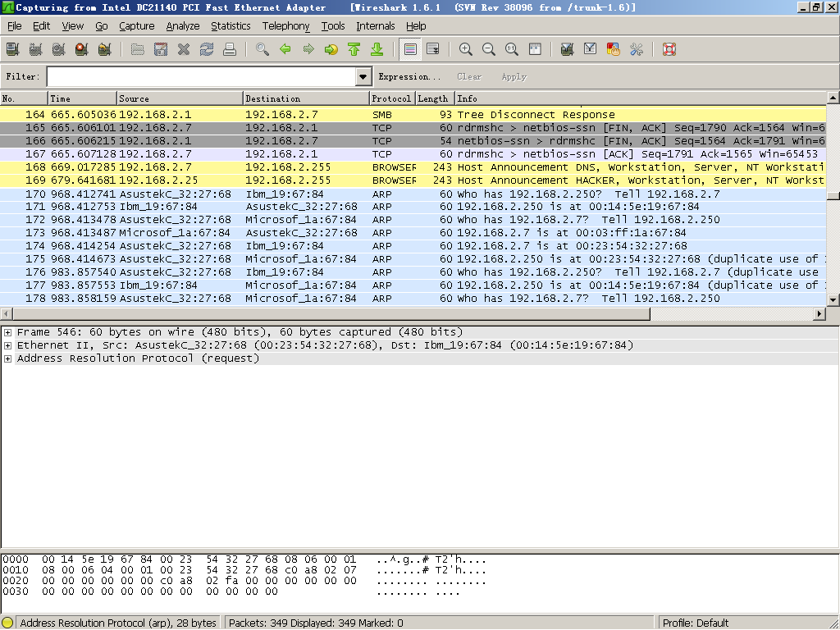The height and width of the screenshot is (630, 840).
Task: Select packet 169 Host Announcement HACKER
Action: click(x=413, y=180)
